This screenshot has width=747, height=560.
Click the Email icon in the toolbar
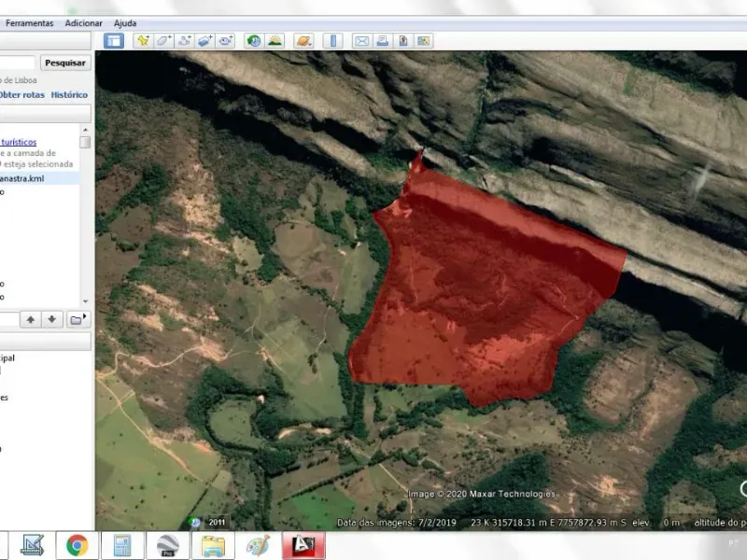(361, 41)
